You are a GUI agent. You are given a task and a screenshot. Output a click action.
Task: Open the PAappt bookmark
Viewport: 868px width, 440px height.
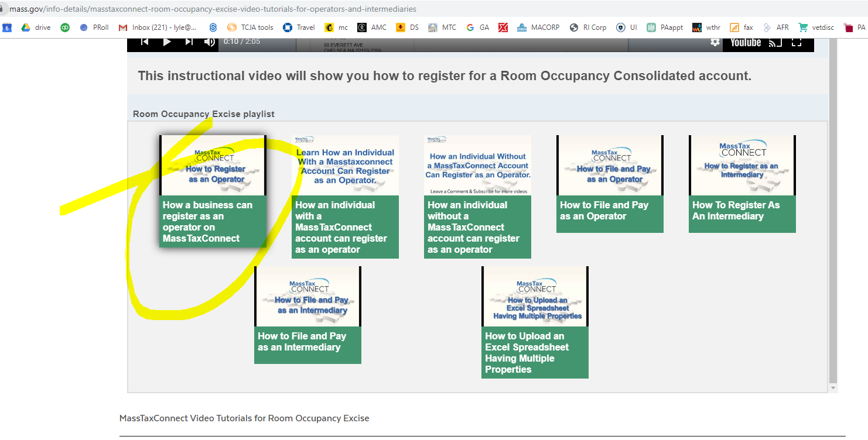(x=665, y=27)
